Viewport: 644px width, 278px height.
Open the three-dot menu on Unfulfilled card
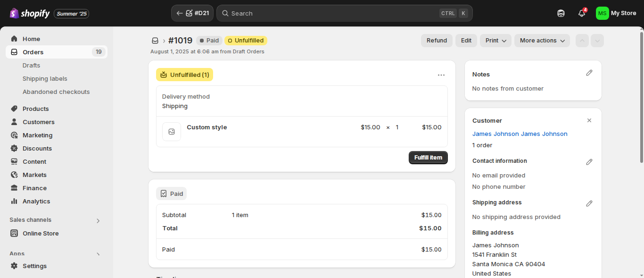click(x=441, y=75)
